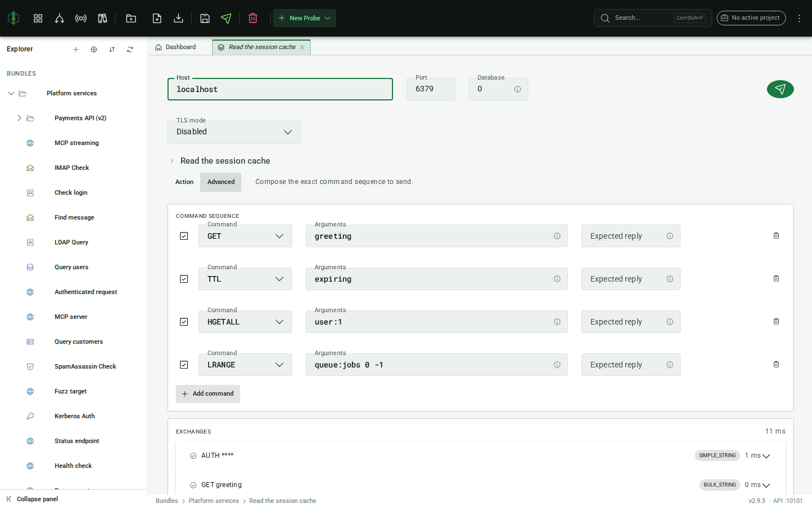Expand the AUTH exchange row chevron
Viewport: 812px width, 508px height.
766,456
